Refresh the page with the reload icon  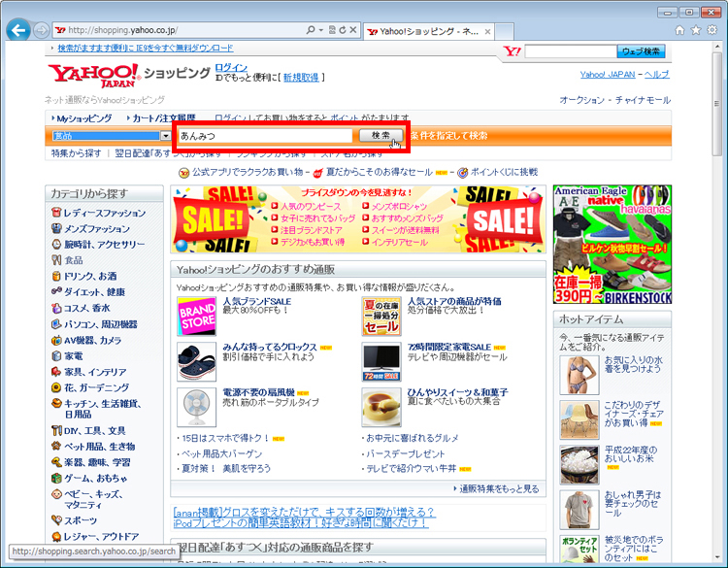[343, 30]
